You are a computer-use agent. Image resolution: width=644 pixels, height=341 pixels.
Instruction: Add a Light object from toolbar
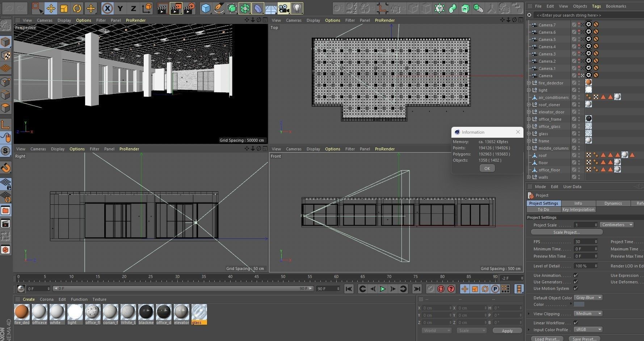[x=297, y=8]
